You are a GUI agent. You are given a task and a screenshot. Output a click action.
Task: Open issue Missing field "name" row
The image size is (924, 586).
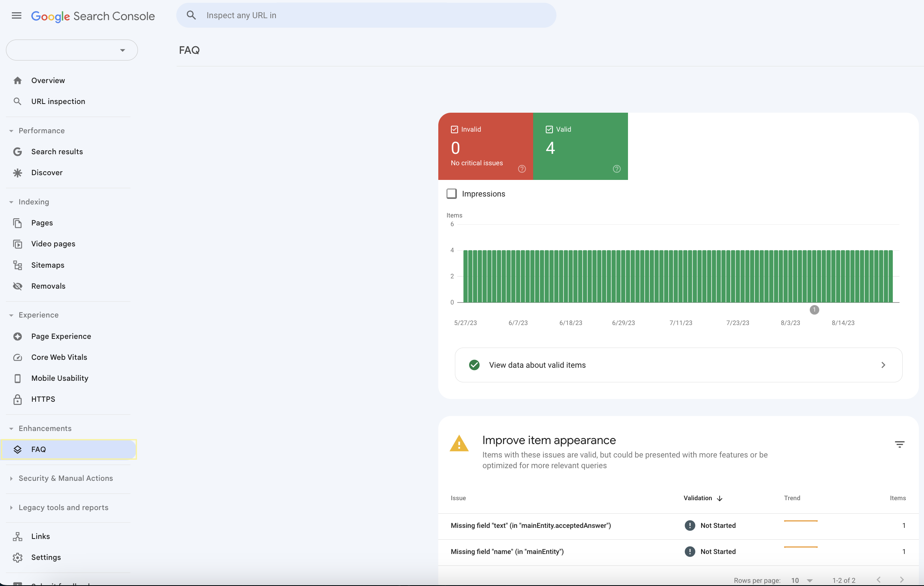click(678, 552)
